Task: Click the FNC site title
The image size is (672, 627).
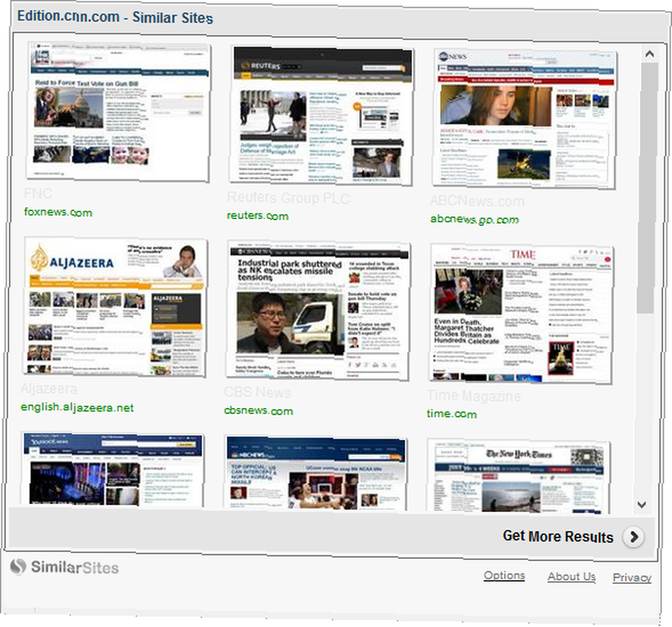Action: [38, 194]
